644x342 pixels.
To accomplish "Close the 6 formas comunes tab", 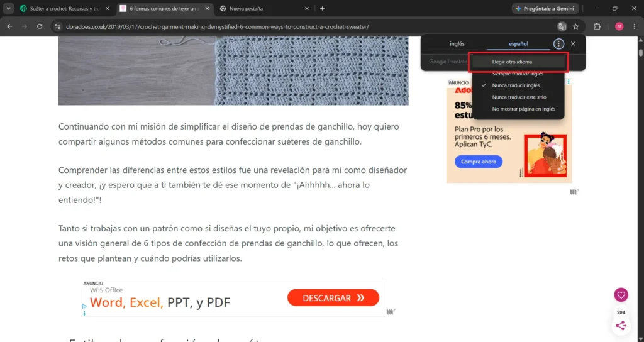I will [207, 8].
